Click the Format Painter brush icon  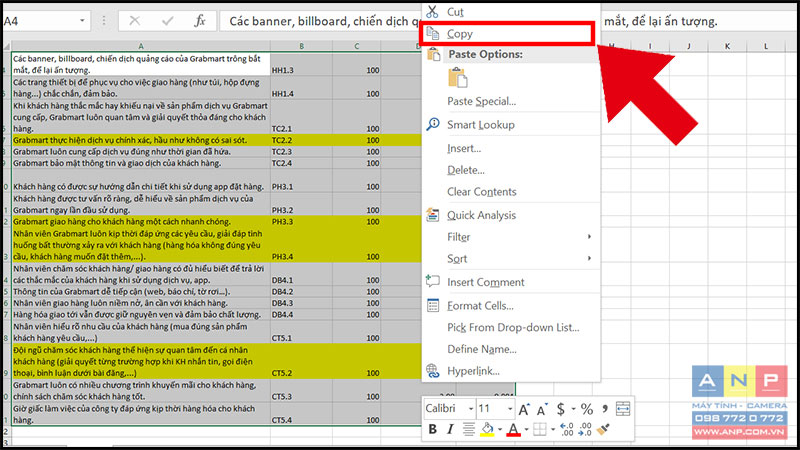(604, 429)
